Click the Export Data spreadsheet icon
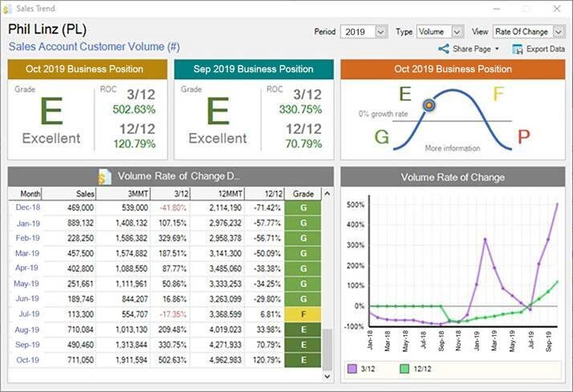The image size is (573, 392). 518,49
